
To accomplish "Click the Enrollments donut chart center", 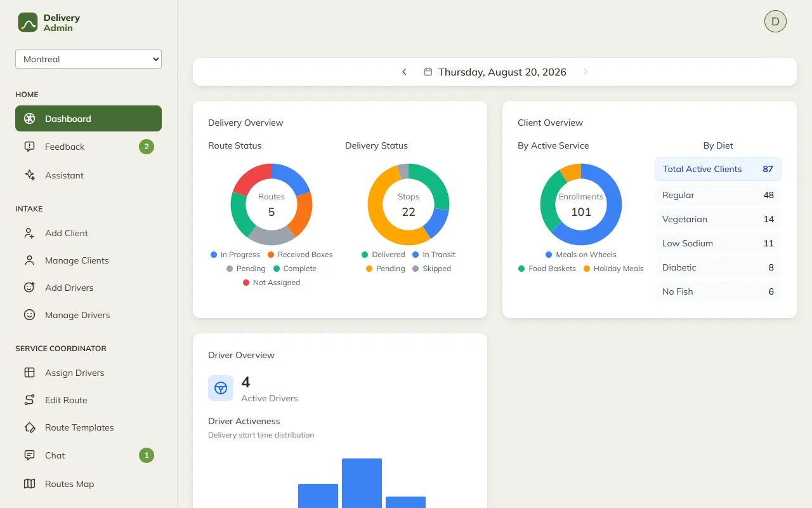I will pyautogui.click(x=581, y=204).
